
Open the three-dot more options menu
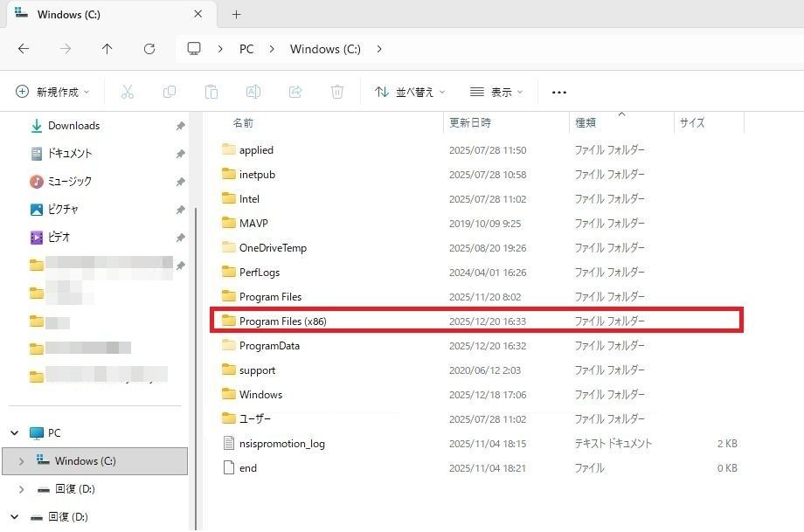[559, 92]
